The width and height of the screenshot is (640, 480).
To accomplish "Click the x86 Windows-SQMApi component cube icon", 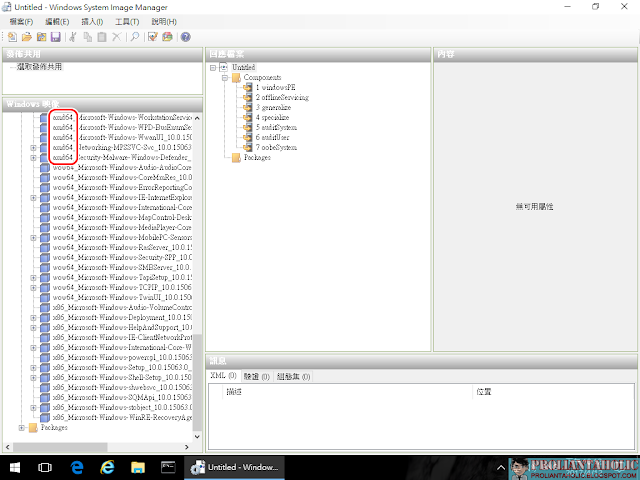I will pyautogui.click(x=45, y=398).
